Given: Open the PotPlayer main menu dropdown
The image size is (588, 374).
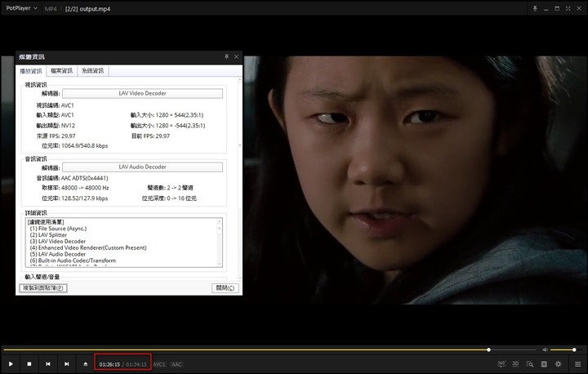Looking at the screenshot, I should coord(22,8).
